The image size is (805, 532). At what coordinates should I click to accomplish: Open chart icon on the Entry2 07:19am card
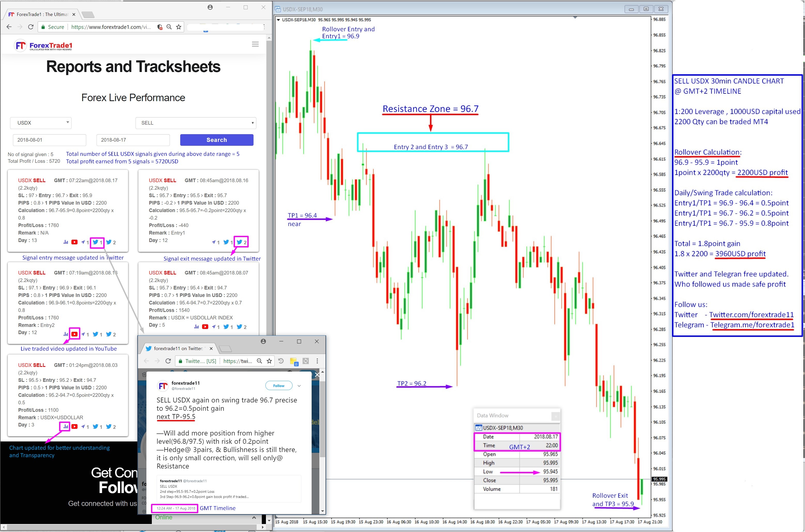66,334
